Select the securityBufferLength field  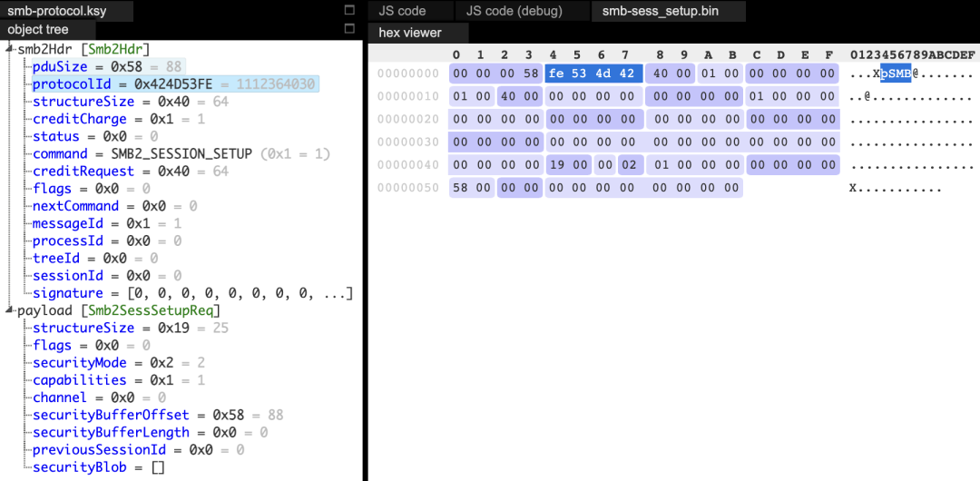(x=150, y=432)
